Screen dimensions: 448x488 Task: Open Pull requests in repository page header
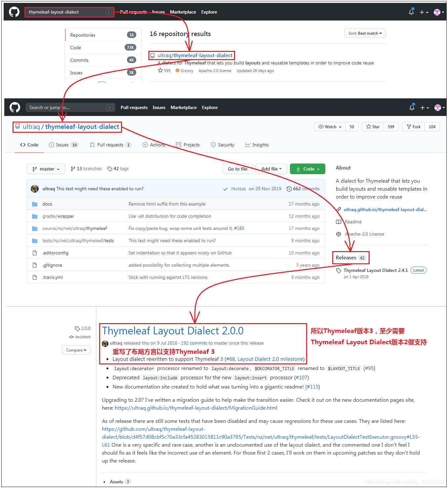click(134, 107)
